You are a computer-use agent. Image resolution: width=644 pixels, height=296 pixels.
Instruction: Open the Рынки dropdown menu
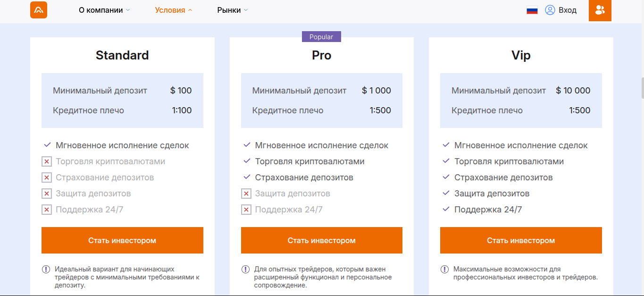(x=232, y=10)
